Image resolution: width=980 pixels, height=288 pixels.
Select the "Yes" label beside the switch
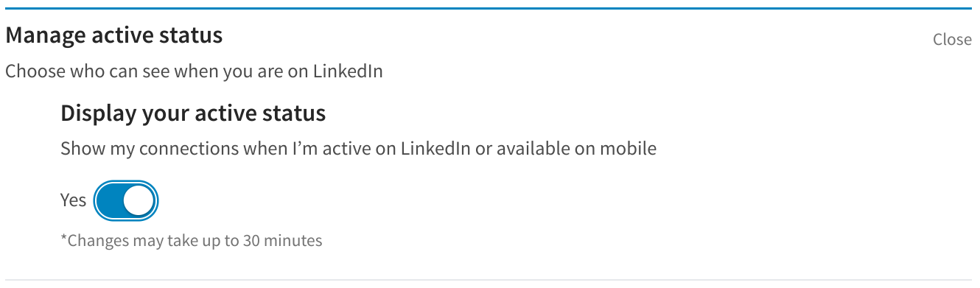[x=73, y=200]
